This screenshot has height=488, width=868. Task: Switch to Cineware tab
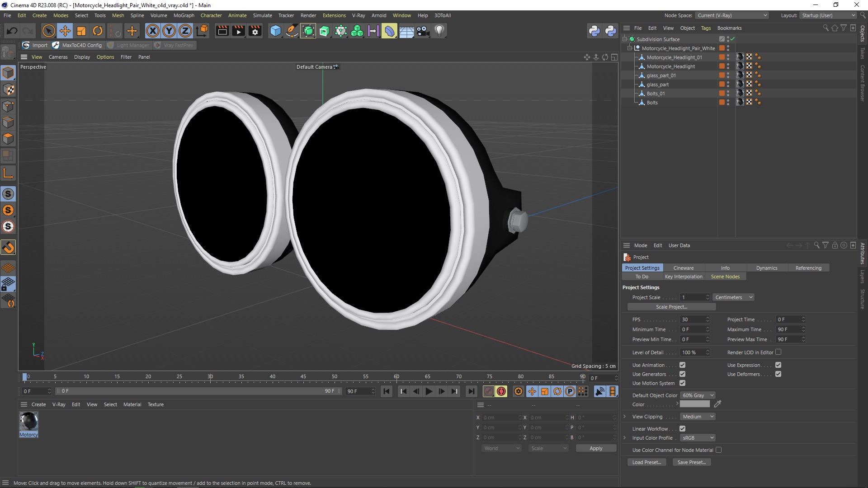683,268
